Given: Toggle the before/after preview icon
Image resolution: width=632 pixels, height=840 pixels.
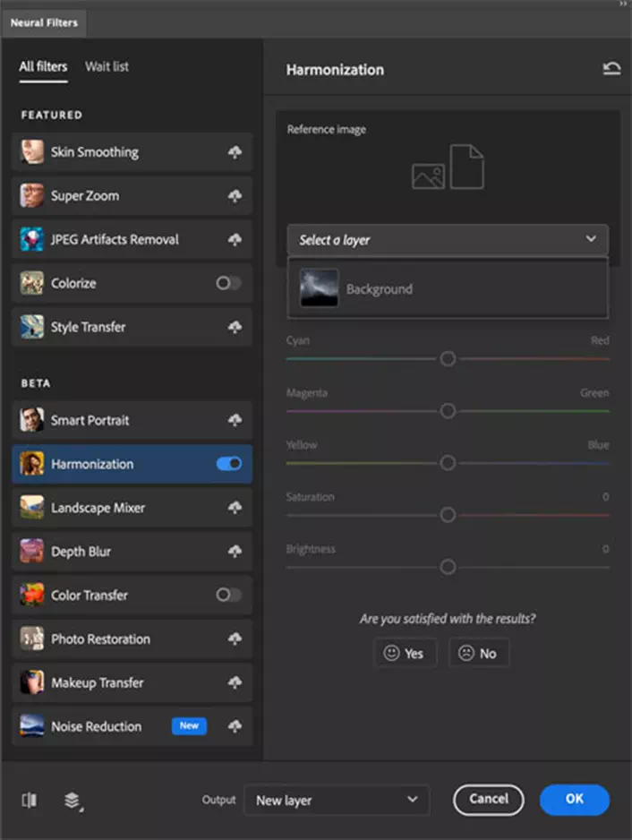Looking at the screenshot, I should [x=30, y=800].
